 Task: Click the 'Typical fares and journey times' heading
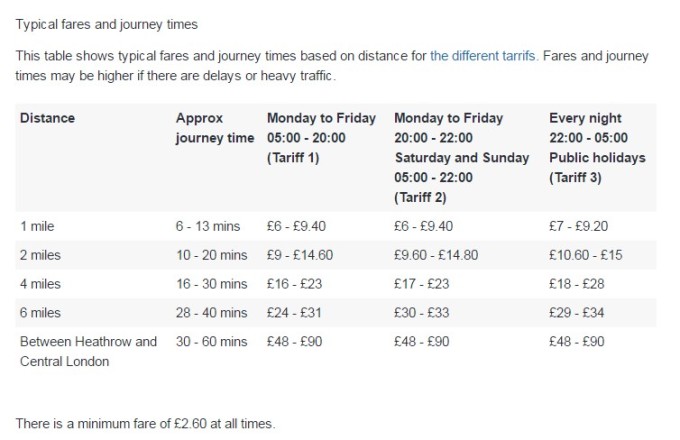(x=107, y=24)
